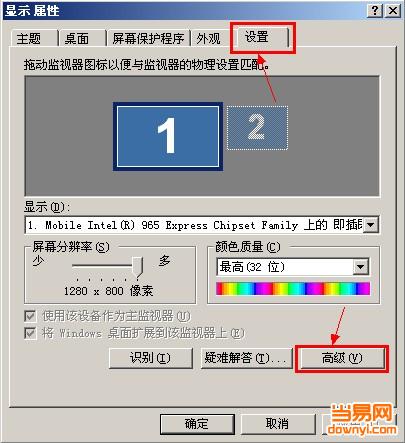
Task: Toggle 将 Windows 桌面扩展到该监视器上 checkbox
Action: click(30, 333)
